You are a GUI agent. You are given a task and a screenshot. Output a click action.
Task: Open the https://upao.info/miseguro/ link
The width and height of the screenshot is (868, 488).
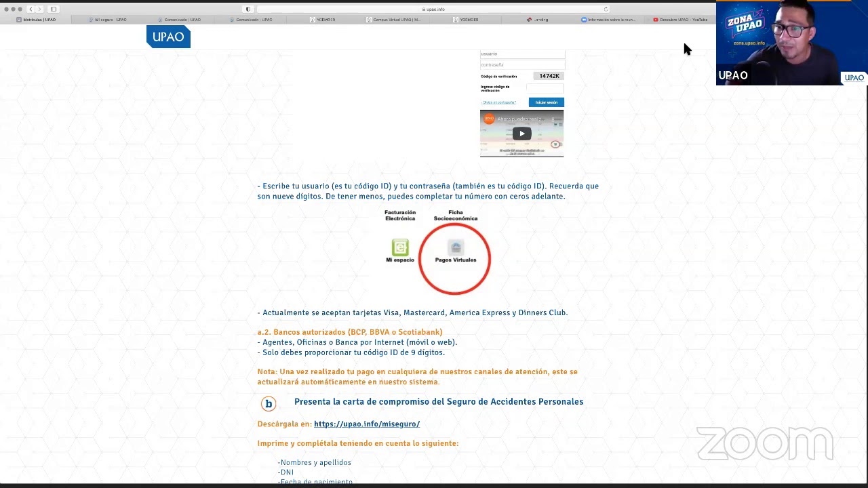(367, 424)
